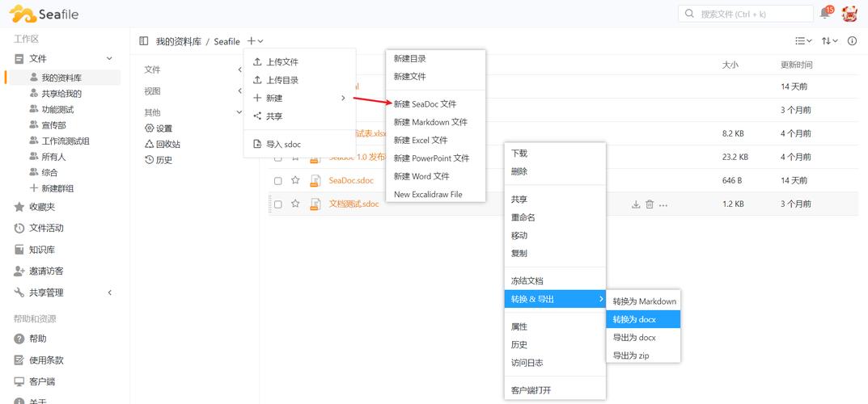
Task: Collapse the 其他 panel chevron
Action: tap(239, 112)
